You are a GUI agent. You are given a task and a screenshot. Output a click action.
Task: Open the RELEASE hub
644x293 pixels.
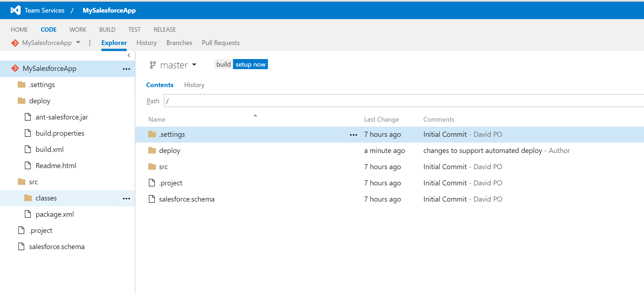pyautogui.click(x=165, y=30)
